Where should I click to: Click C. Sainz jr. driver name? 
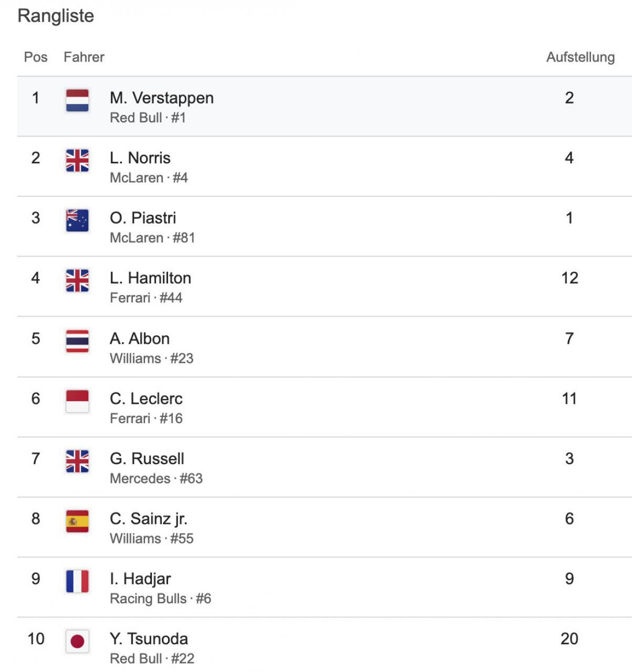pos(148,519)
